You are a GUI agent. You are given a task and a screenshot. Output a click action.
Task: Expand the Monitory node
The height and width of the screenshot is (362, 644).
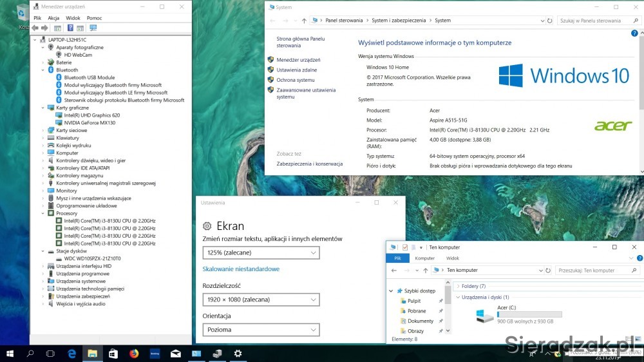[x=43, y=191]
